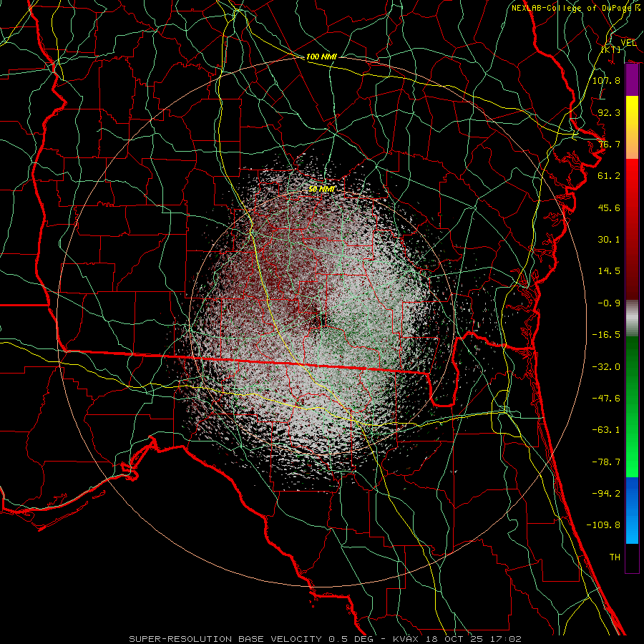Click the bright green segment of color scale

coord(632,406)
